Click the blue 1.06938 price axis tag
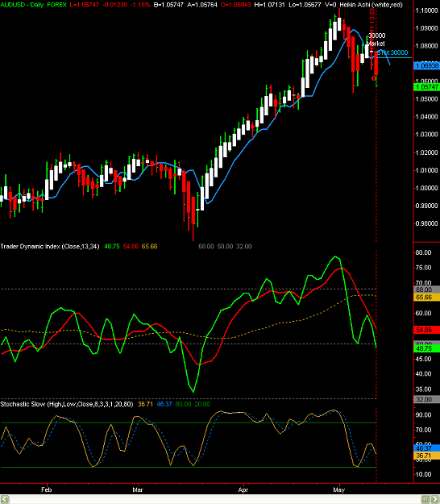Image resolution: width=440 pixels, height=504 pixels. 427,66
